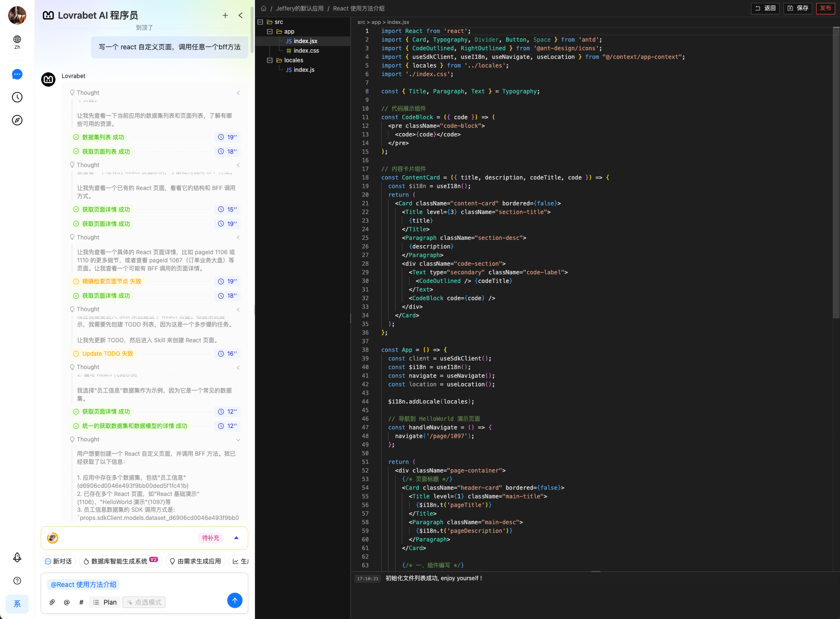Collapse the Thought above 创建 TODO 列表 text
840x619 pixels.
[238, 310]
